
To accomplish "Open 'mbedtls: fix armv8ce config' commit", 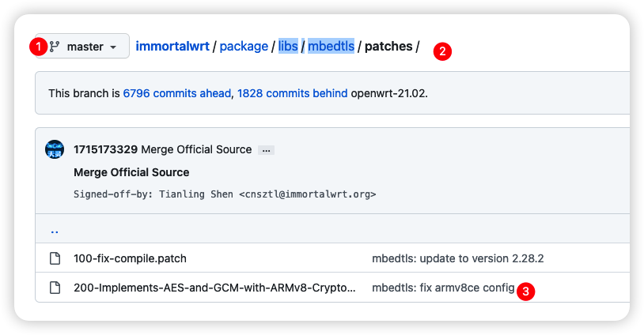I will (443, 288).
